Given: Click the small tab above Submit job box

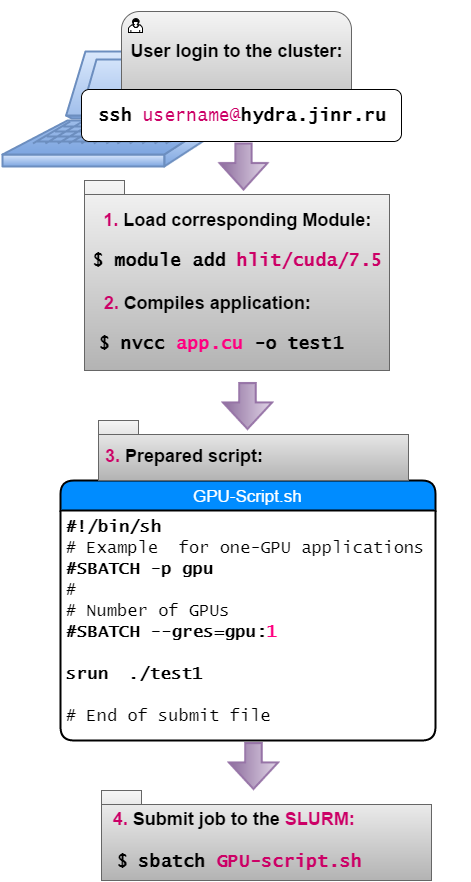Looking at the screenshot, I should coord(121,797).
